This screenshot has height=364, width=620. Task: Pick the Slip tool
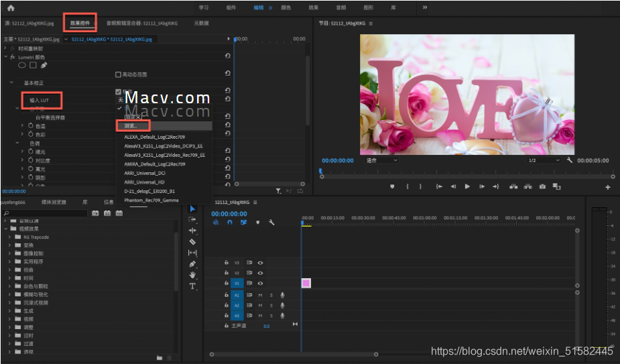click(x=192, y=253)
